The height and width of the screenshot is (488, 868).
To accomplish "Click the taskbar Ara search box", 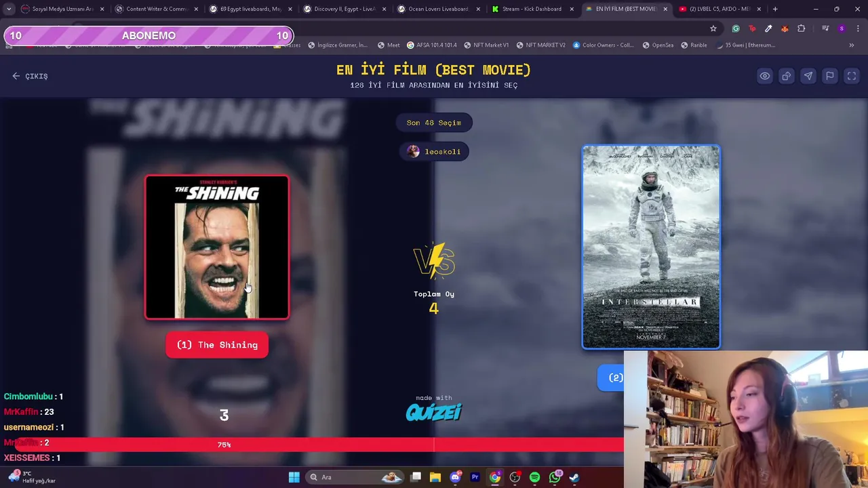I will [355, 477].
